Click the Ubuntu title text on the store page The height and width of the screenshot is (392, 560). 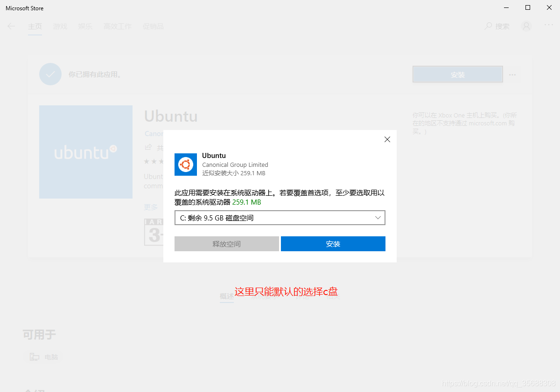pyautogui.click(x=171, y=116)
